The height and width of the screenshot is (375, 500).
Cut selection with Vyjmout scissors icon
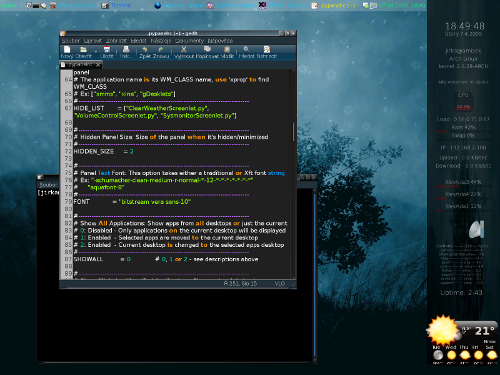click(x=183, y=50)
